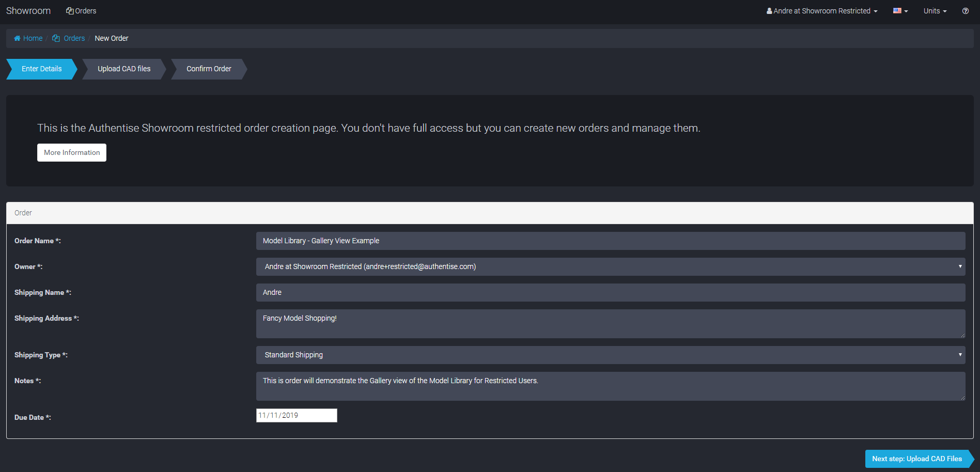
Task: Click the help question mark icon
Action: (x=965, y=11)
